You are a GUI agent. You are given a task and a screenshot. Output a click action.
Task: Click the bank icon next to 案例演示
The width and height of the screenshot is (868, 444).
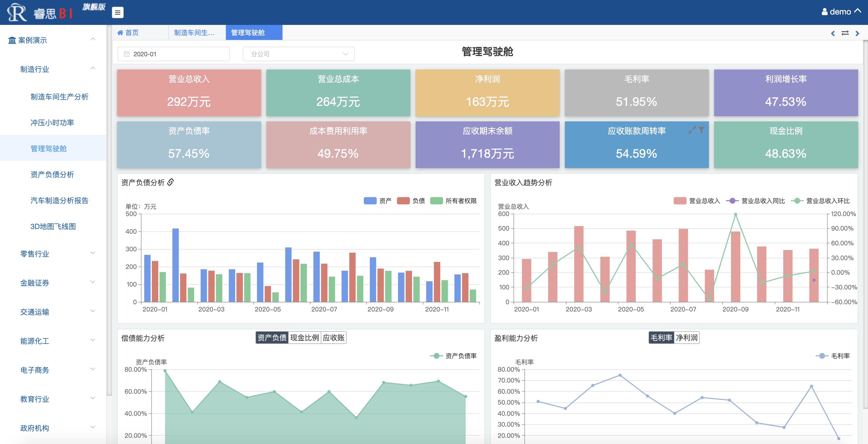[x=12, y=40]
